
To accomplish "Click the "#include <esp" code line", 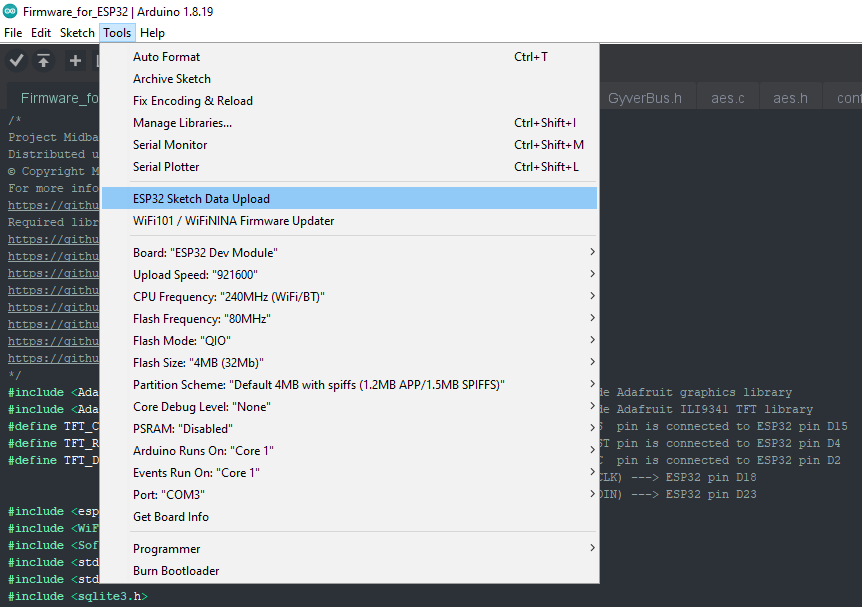I will 53,511.
